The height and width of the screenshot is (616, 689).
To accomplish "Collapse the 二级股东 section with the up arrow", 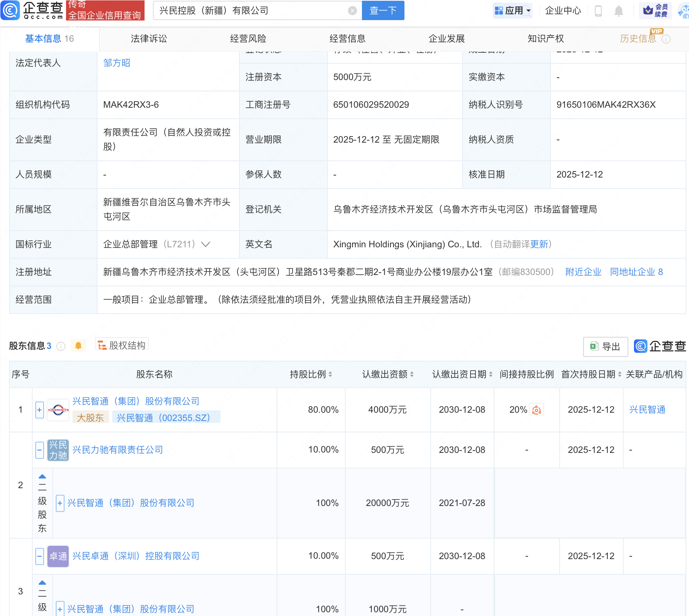I will 42,476.
